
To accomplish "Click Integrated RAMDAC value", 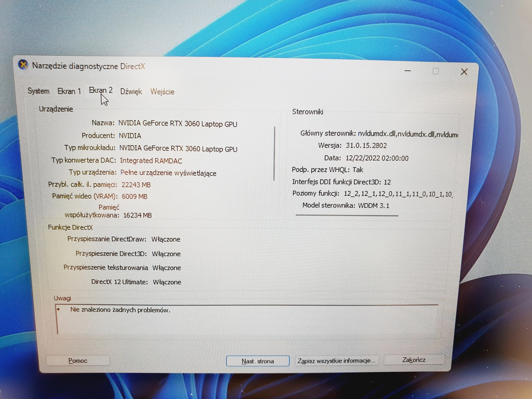I will pos(151,161).
